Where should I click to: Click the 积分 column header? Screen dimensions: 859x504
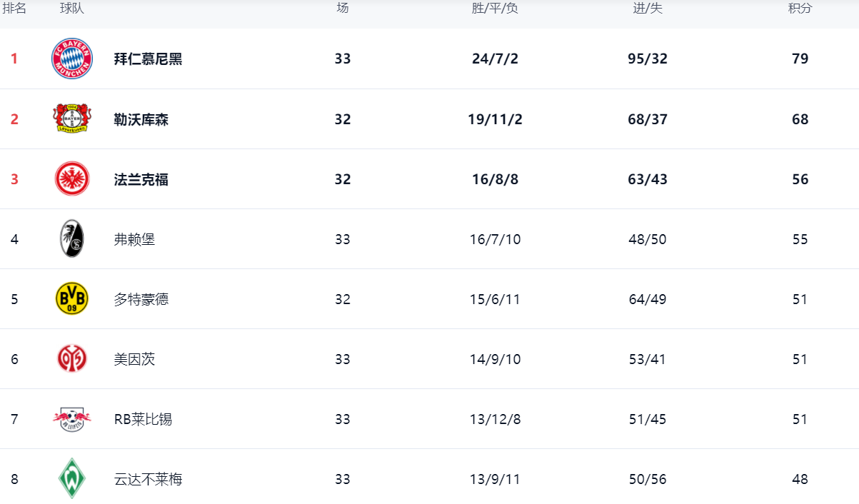[x=800, y=9]
